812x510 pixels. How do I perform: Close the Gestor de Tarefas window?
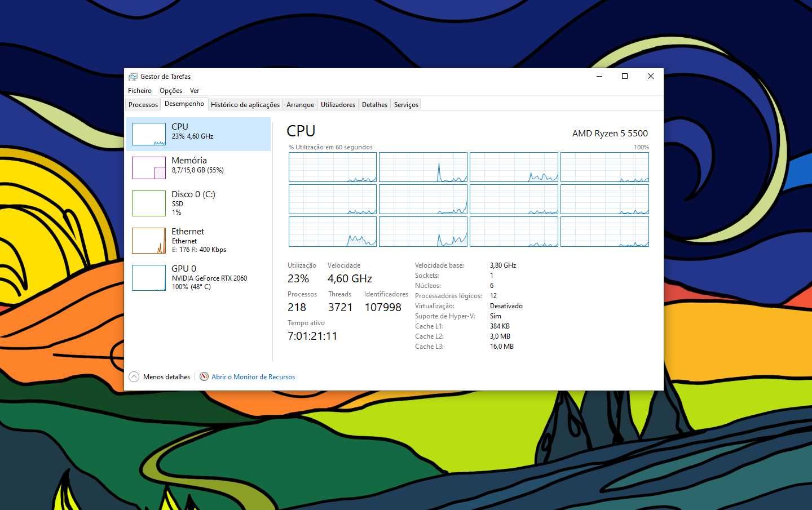click(x=651, y=76)
